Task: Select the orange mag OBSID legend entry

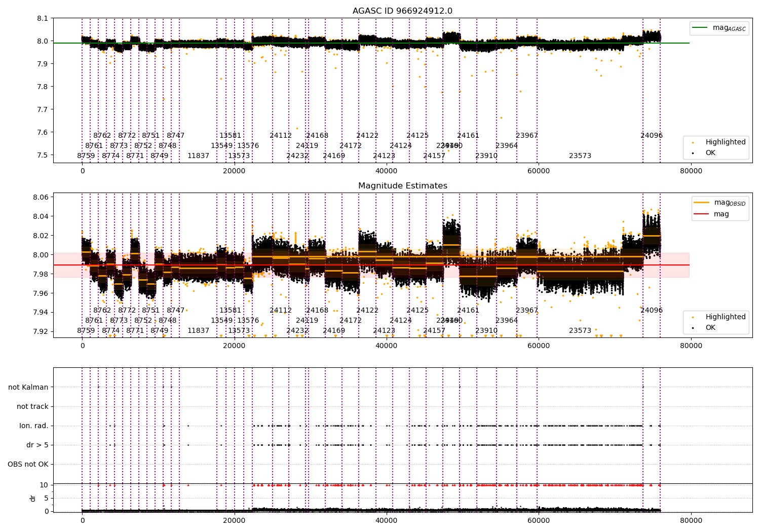Action: pyautogui.click(x=719, y=203)
